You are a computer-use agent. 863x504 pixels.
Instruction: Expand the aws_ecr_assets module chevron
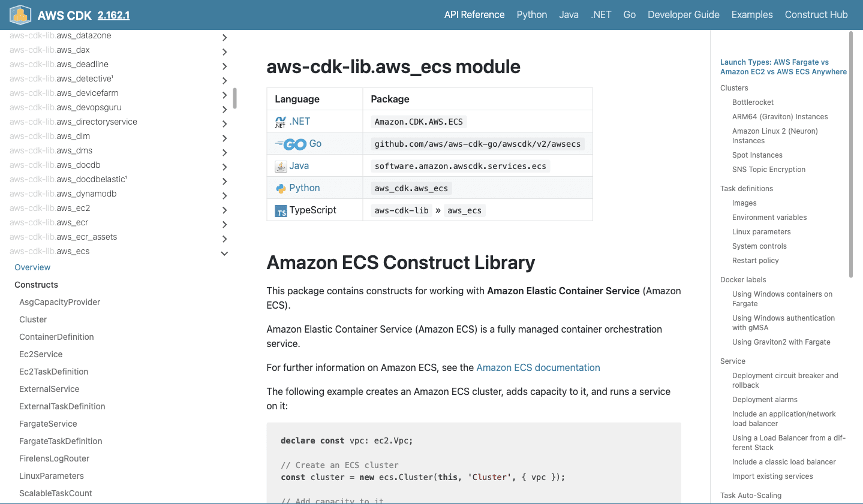point(224,239)
